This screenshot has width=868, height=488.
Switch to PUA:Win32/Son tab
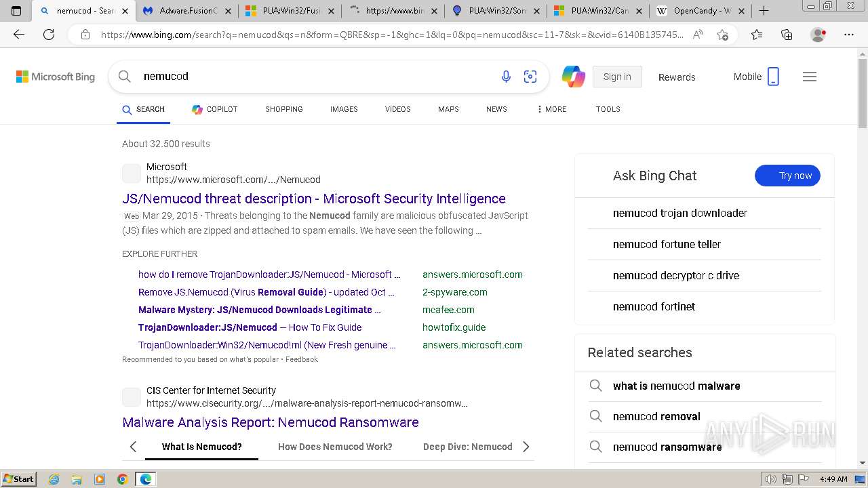(x=496, y=11)
